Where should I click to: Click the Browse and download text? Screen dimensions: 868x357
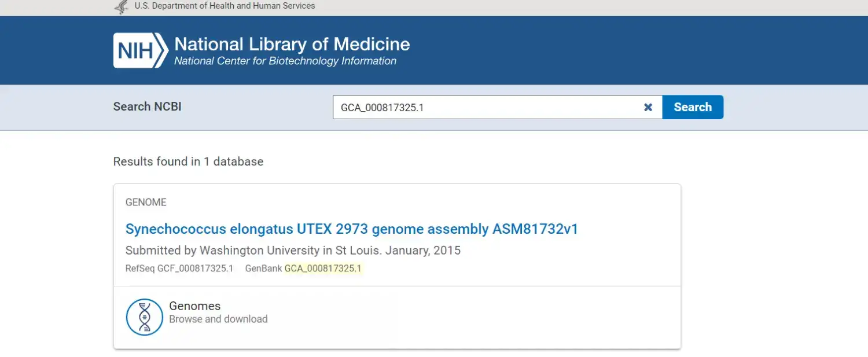(218, 319)
